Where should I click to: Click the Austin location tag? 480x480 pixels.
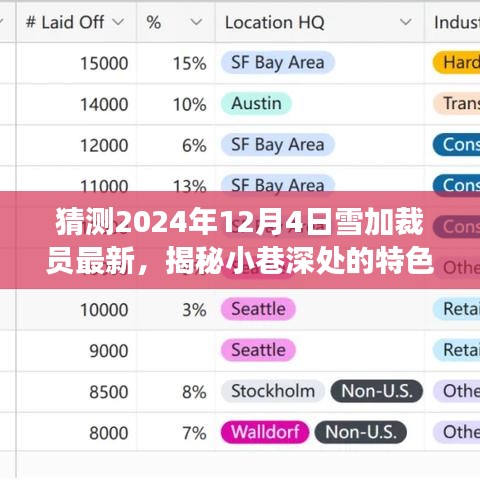point(256,103)
